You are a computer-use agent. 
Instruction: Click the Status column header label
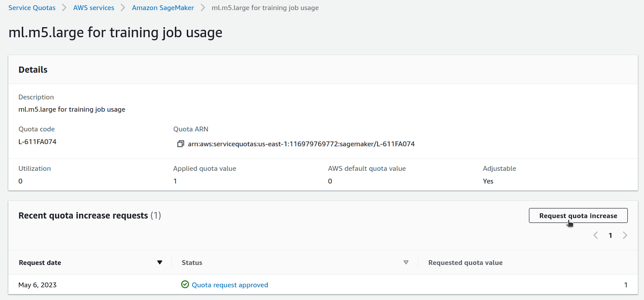point(192,263)
